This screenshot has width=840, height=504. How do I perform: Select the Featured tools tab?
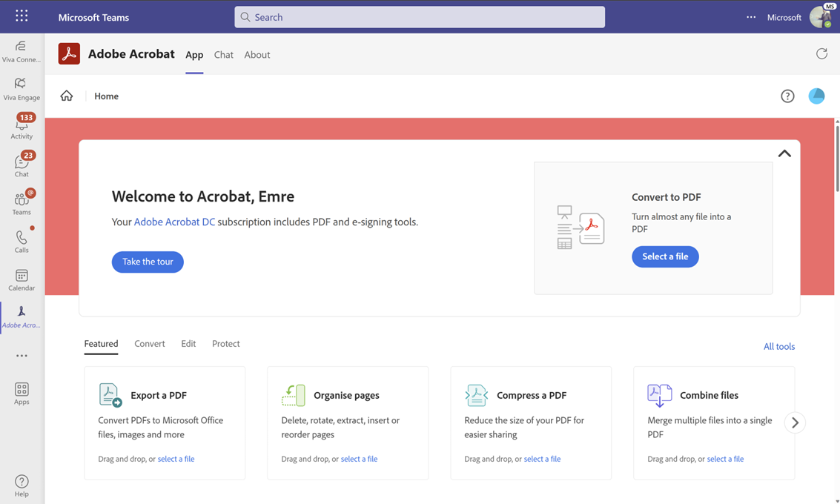tap(102, 344)
